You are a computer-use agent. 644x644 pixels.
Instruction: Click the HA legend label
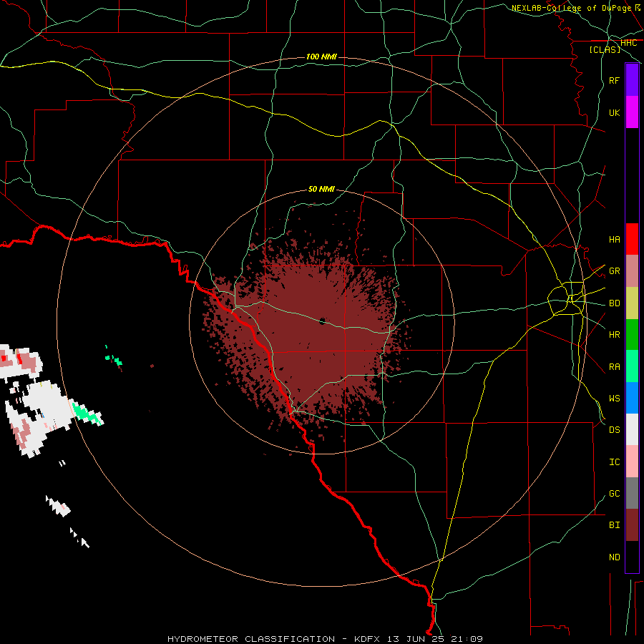coord(614,239)
